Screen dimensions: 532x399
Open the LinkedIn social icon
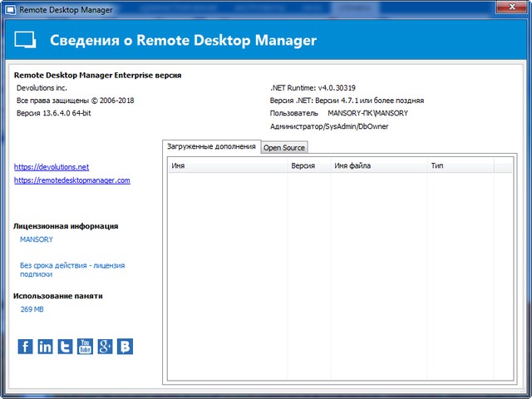pyautogui.click(x=46, y=347)
